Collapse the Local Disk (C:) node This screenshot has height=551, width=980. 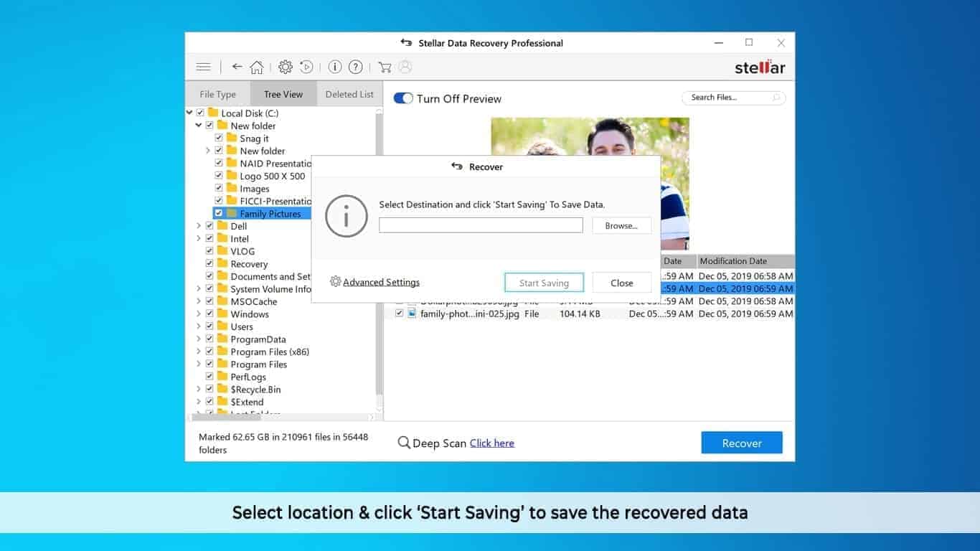[189, 113]
